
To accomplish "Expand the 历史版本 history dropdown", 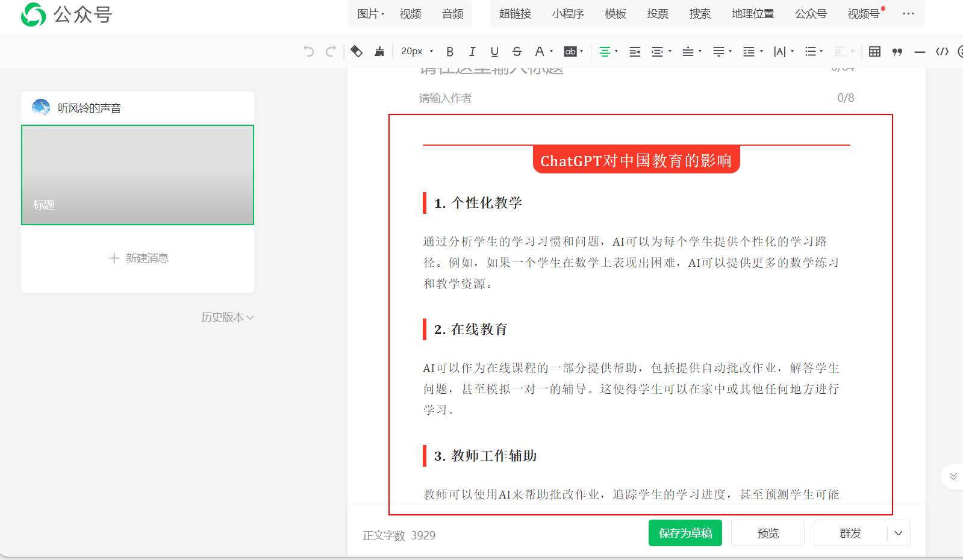I will tap(228, 317).
